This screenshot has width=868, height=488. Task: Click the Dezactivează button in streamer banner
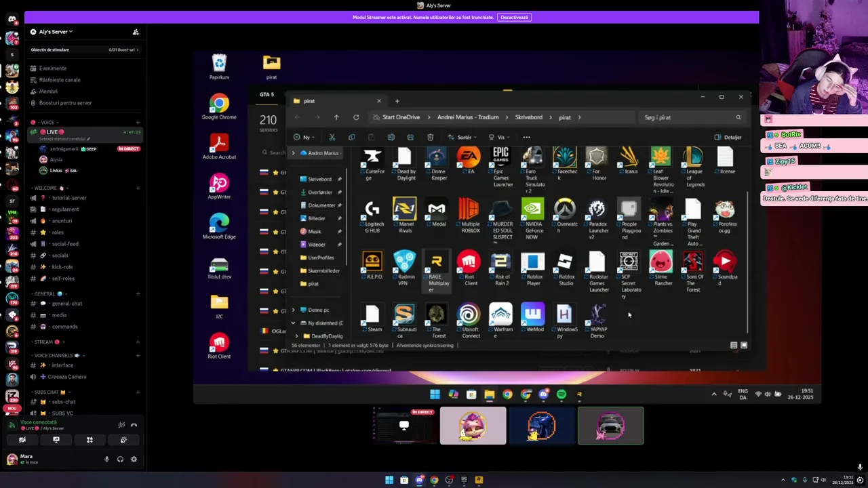[514, 17]
